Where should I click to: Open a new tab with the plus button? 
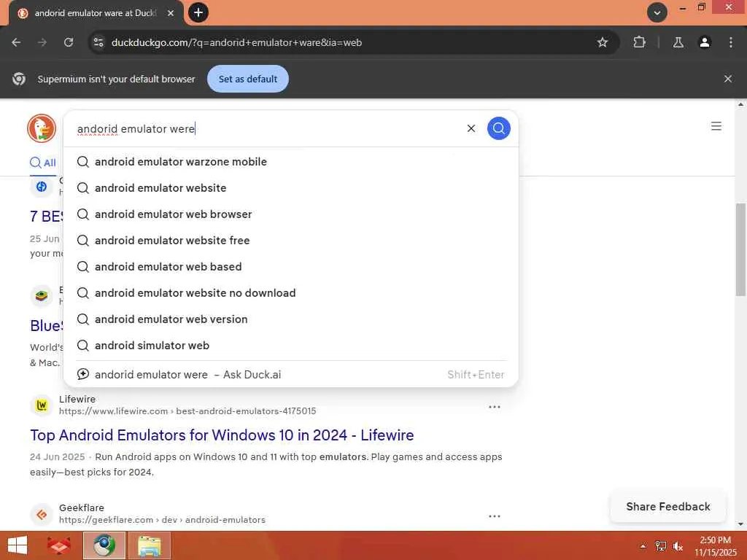[198, 12]
